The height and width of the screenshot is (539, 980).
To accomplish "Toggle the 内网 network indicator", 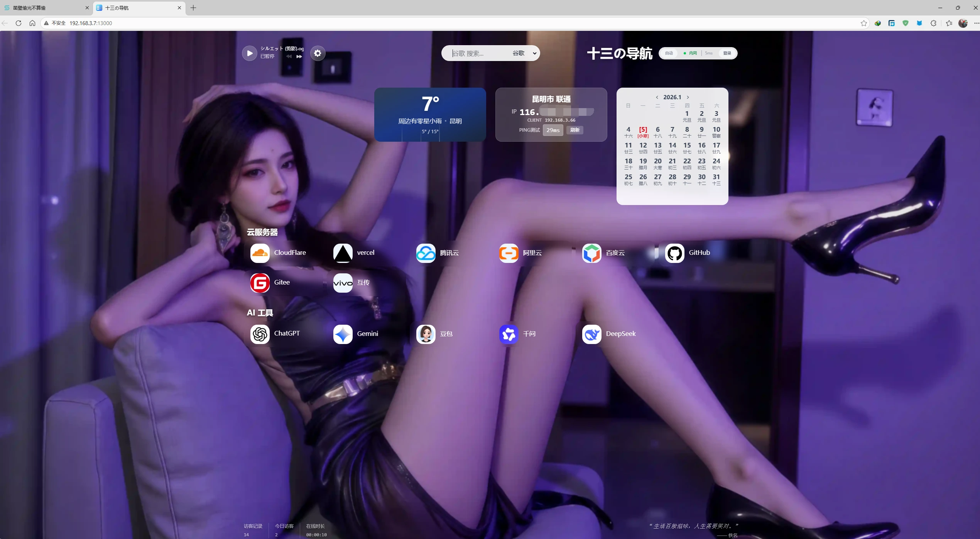I will (691, 53).
